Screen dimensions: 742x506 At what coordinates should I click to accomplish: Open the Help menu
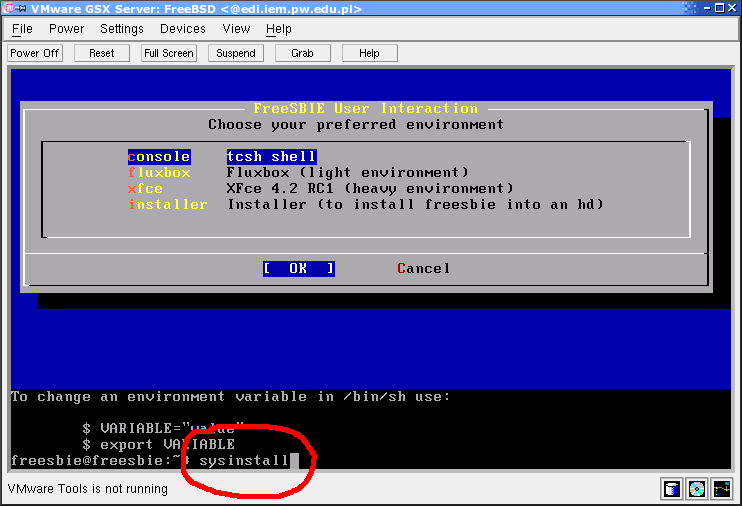point(278,29)
